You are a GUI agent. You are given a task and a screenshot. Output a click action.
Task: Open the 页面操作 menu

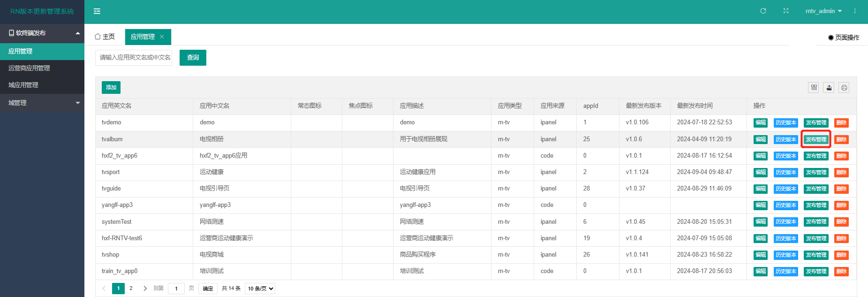click(844, 38)
